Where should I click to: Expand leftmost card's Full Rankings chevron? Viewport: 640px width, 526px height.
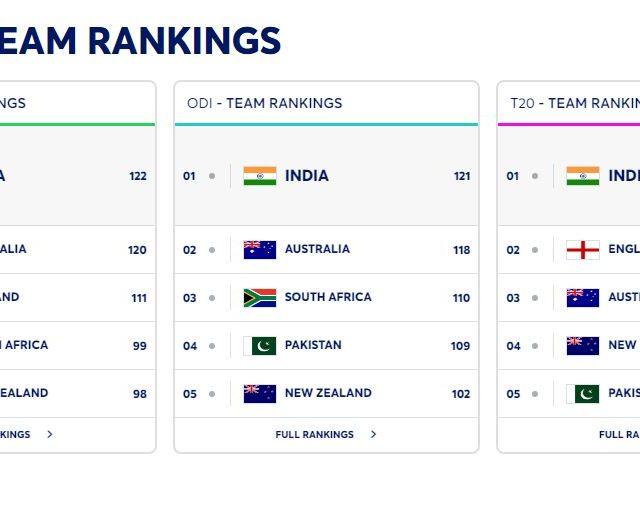click(x=50, y=435)
